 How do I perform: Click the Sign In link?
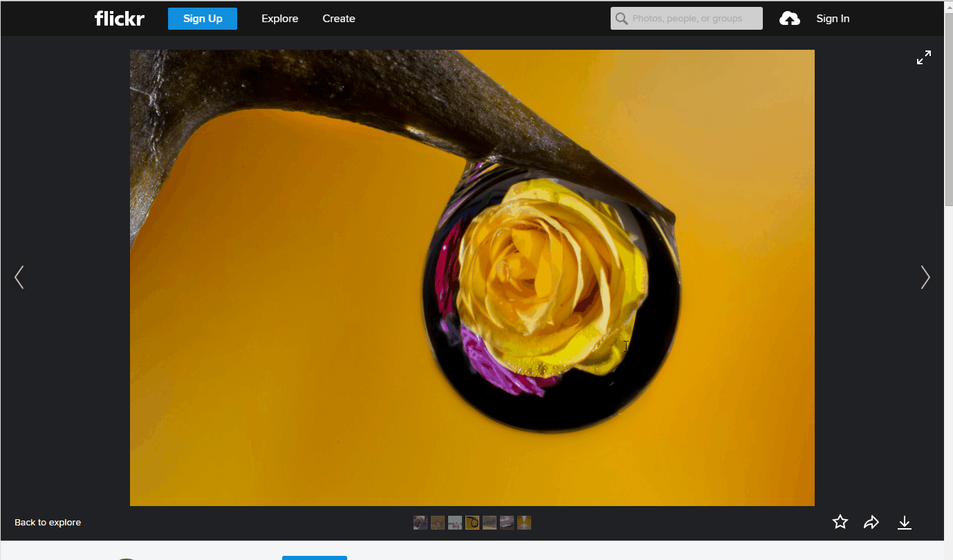pyautogui.click(x=833, y=19)
